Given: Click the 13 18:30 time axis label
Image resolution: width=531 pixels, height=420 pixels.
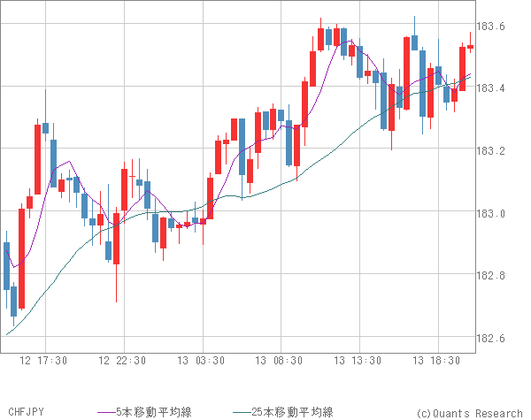Looking at the screenshot, I should tap(436, 361).
